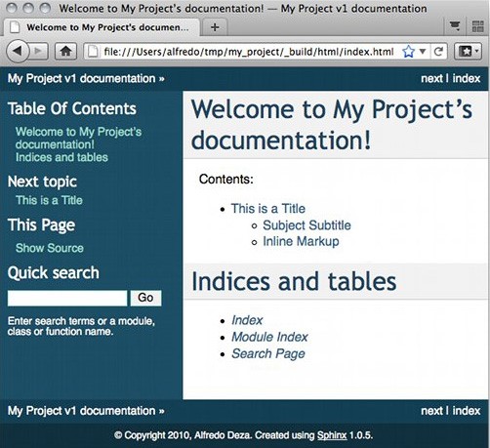Viewport: 490px width, 448px height.
Task: Reload the page with the refresh icon
Action: coord(438,52)
